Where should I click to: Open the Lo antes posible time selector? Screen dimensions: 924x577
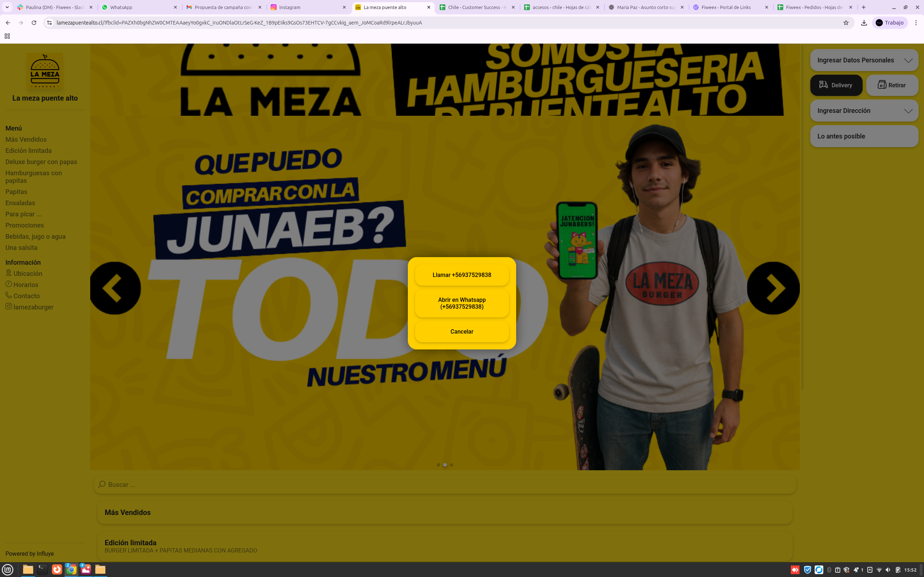tap(864, 136)
